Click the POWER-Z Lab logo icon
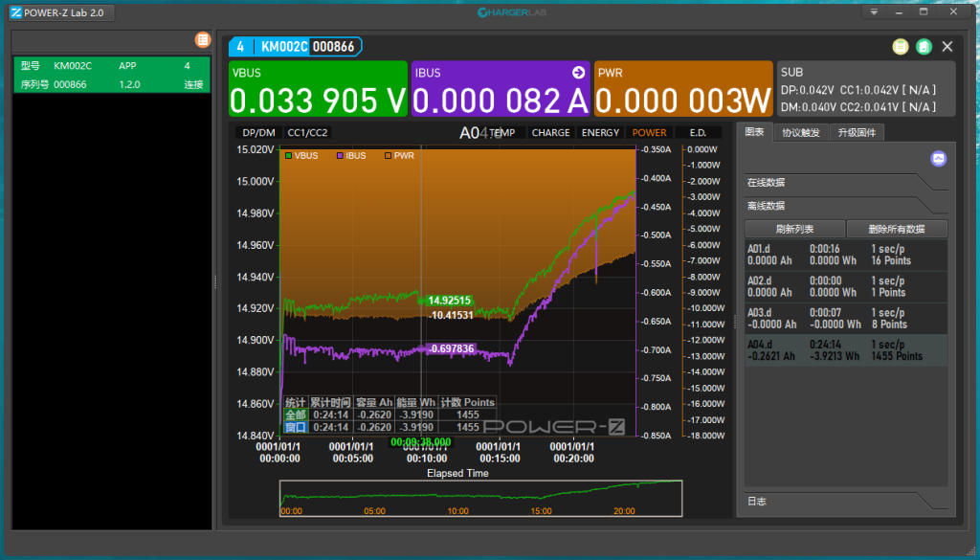The height and width of the screenshot is (560, 980). pos(16,12)
